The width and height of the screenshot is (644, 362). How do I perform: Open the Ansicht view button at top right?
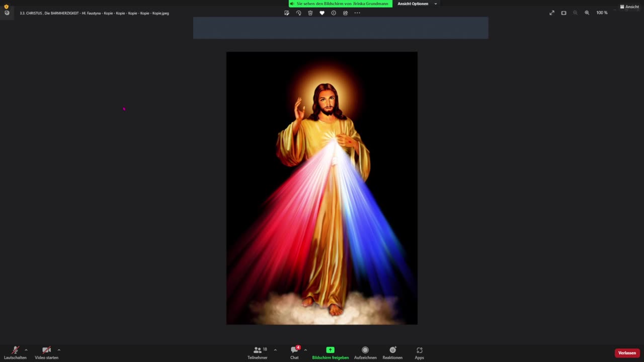click(629, 7)
